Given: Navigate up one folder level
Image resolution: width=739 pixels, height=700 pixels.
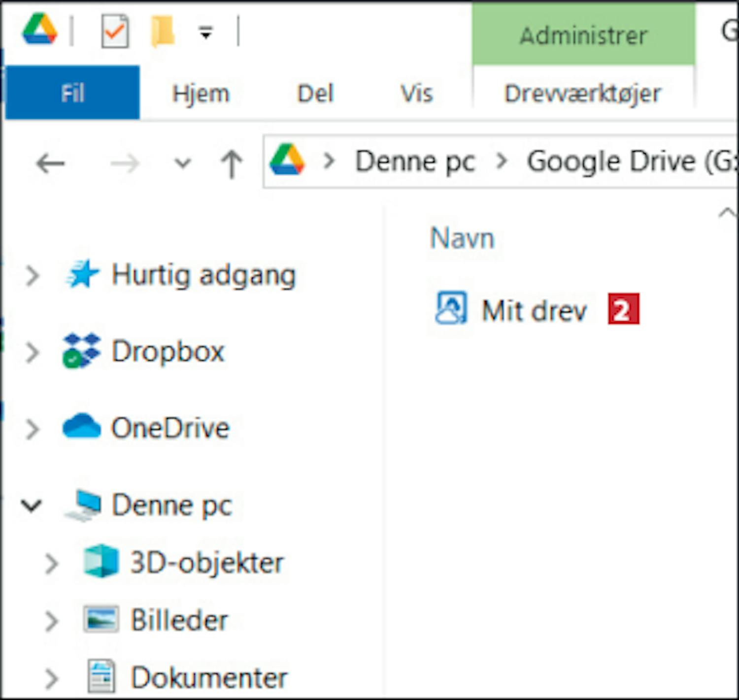Looking at the screenshot, I should [232, 163].
